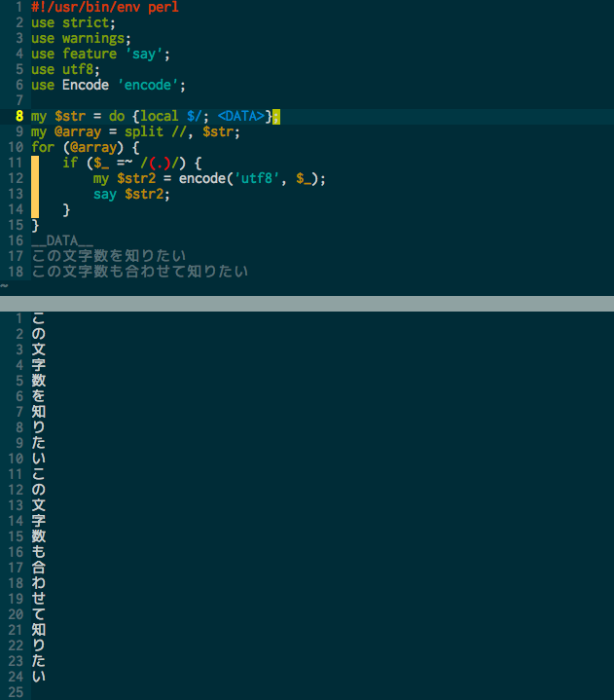
Task: Click the yellow indent marker beside line 12
Action: pos(35,178)
